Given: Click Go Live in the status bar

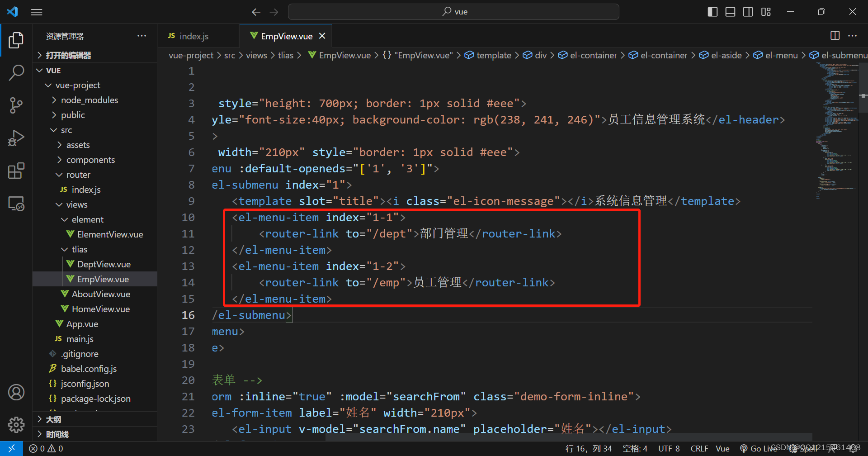Looking at the screenshot, I should tap(759, 448).
